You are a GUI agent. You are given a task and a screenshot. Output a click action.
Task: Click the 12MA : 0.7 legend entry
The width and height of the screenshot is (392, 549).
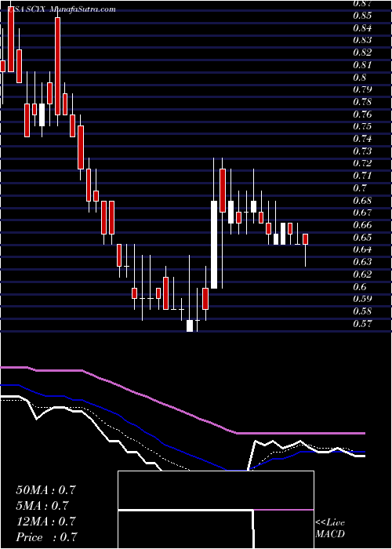pyautogui.click(x=45, y=522)
